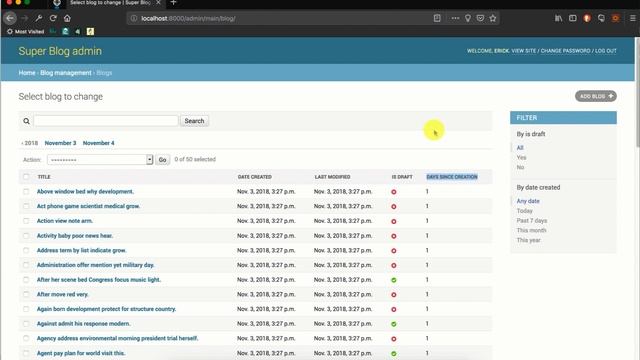Image resolution: width=640 pixels, height=360 pixels.
Task: Check the box for Administration offer mention row
Action: coord(26,265)
